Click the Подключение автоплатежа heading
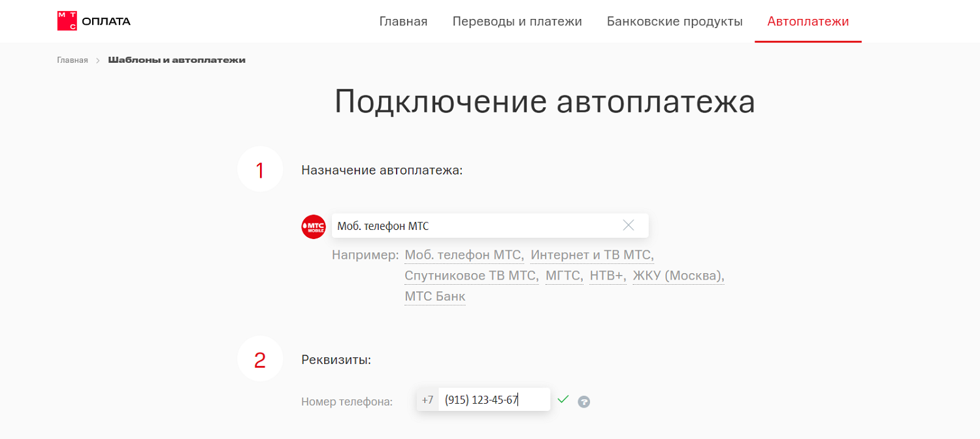 545,102
